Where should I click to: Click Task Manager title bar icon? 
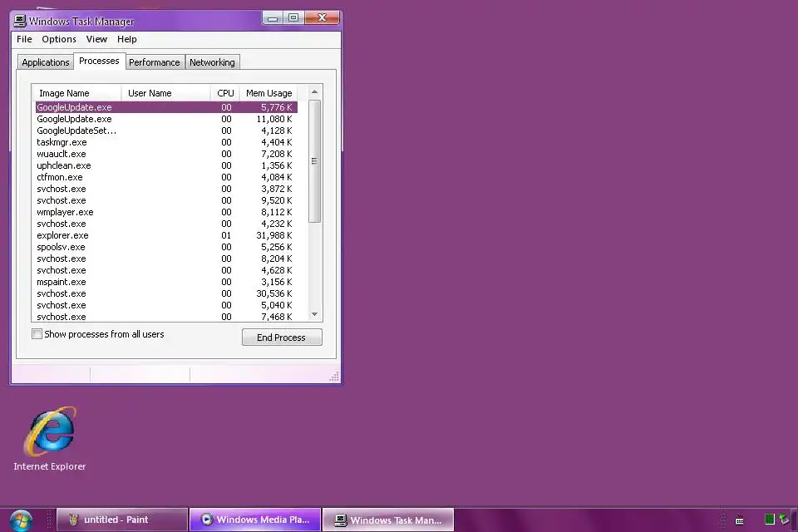tap(20, 21)
